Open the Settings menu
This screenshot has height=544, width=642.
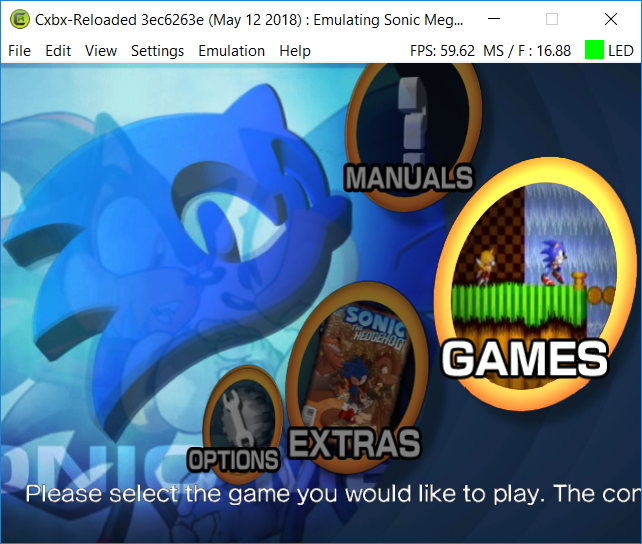click(x=157, y=51)
